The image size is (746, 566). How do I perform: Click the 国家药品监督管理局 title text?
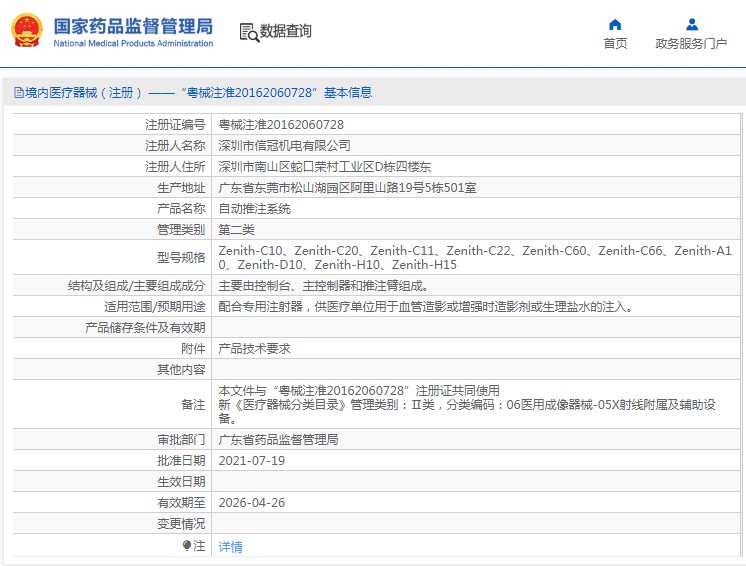[x=132, y=24]
